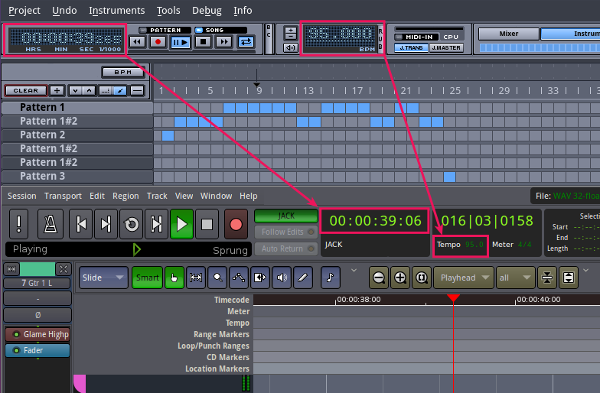
Task: Adjust BPM with plus/minus stepper
Action: click(290, 33)
